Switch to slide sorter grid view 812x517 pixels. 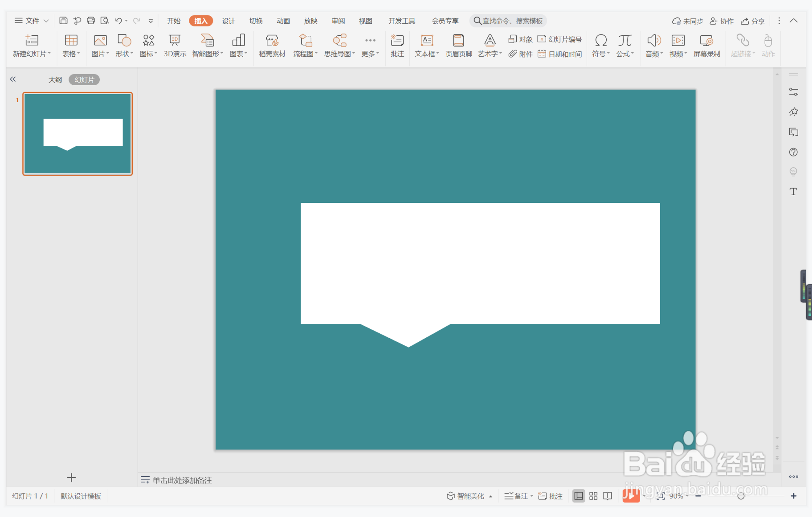point(593,496)
